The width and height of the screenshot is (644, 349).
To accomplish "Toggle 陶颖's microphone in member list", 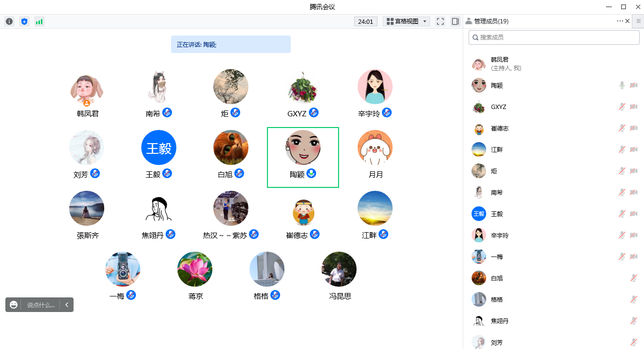I will 622,86.
